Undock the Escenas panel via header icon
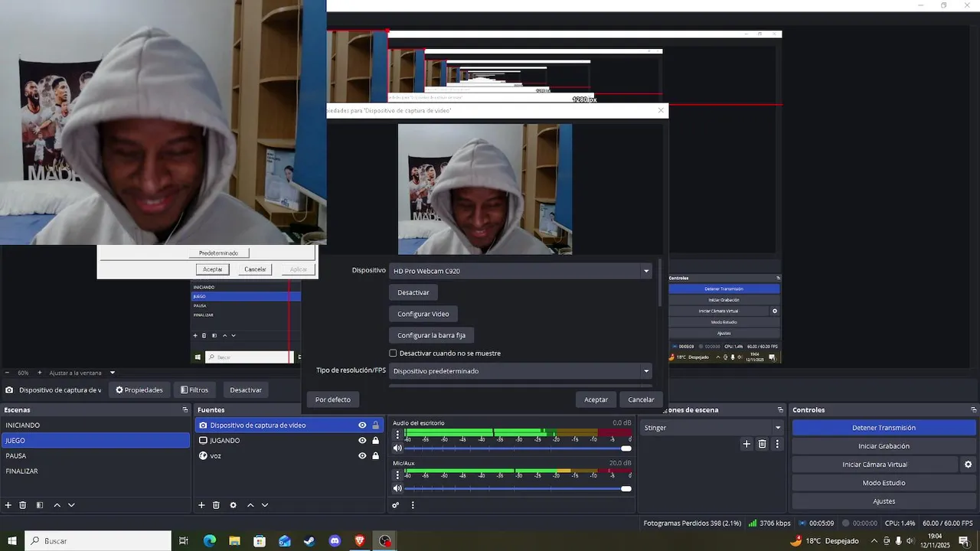This screenshot has height=551, width=980. [185, 410]
